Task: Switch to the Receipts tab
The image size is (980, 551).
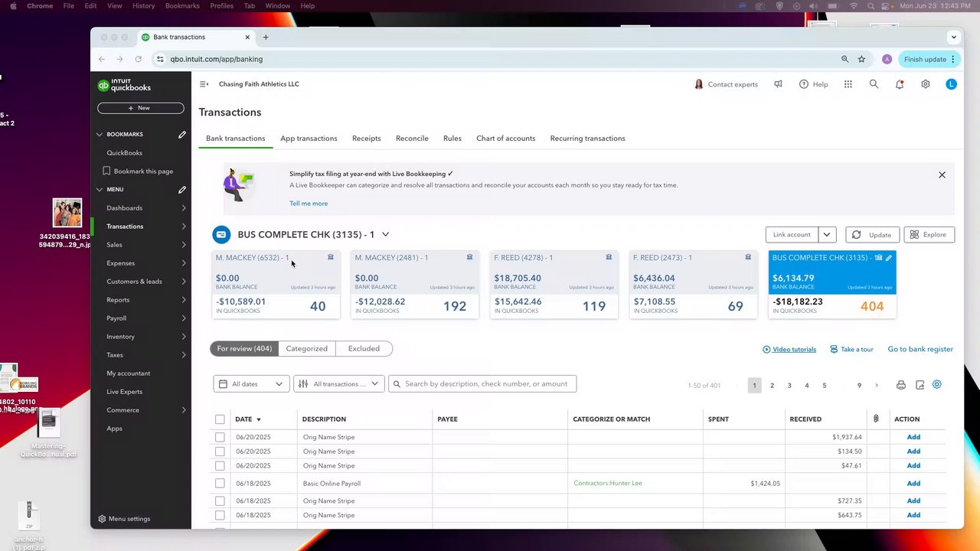Action: 366,139
